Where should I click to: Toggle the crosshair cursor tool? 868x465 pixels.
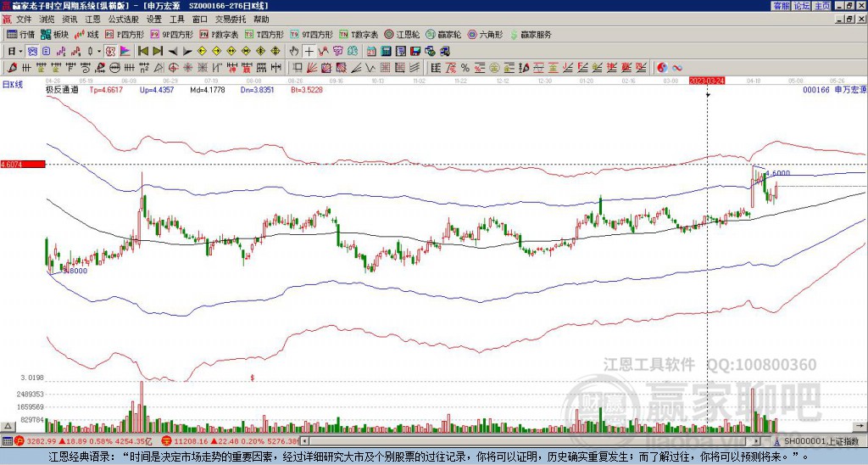coord(309,52)
